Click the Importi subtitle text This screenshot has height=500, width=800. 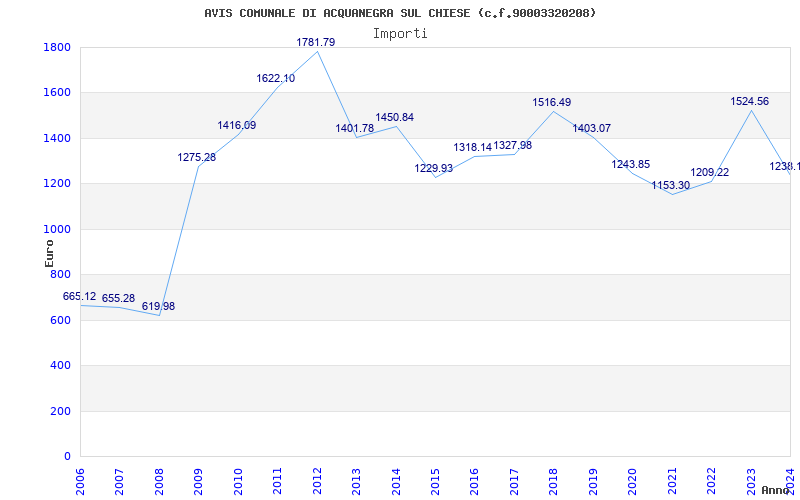(x=400, y=33)
